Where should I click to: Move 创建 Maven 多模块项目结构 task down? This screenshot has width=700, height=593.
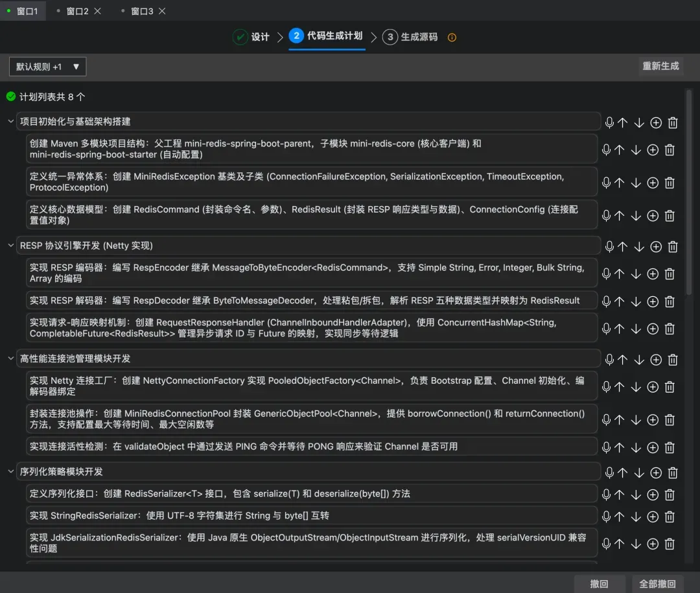(636, 150)
